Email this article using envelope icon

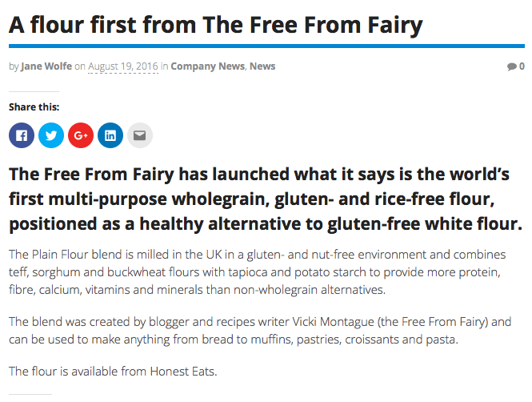140,135
